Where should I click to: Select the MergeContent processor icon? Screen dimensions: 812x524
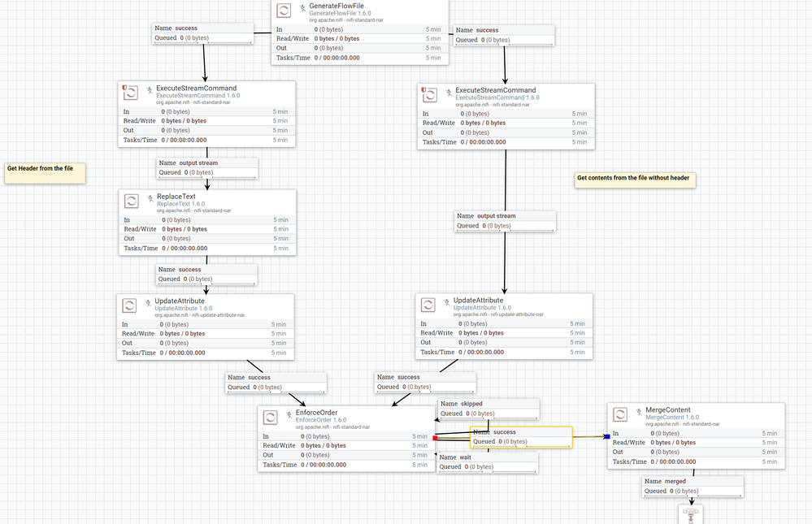pos(619,415)
